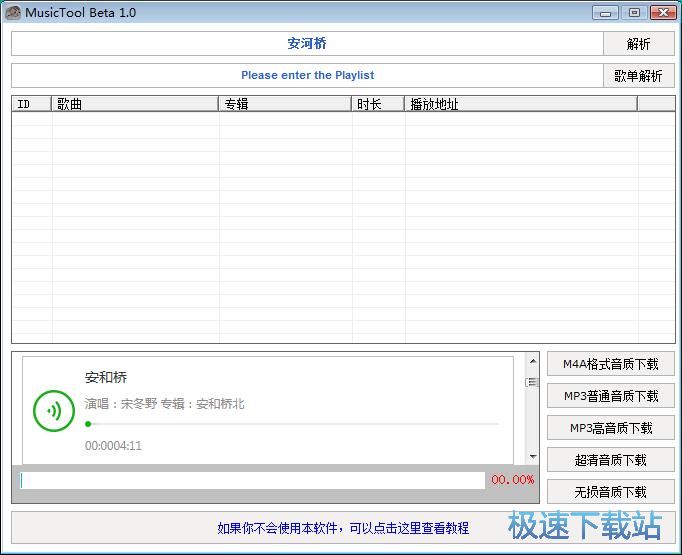The width and height of the screenshot is (682, 555).
Task: Click the preview panel scroll down arrow
Action: click(532, 457)
